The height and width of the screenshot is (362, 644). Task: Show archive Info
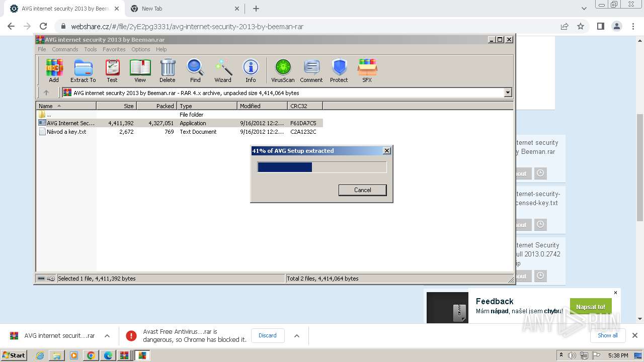[x=251, y=70]
